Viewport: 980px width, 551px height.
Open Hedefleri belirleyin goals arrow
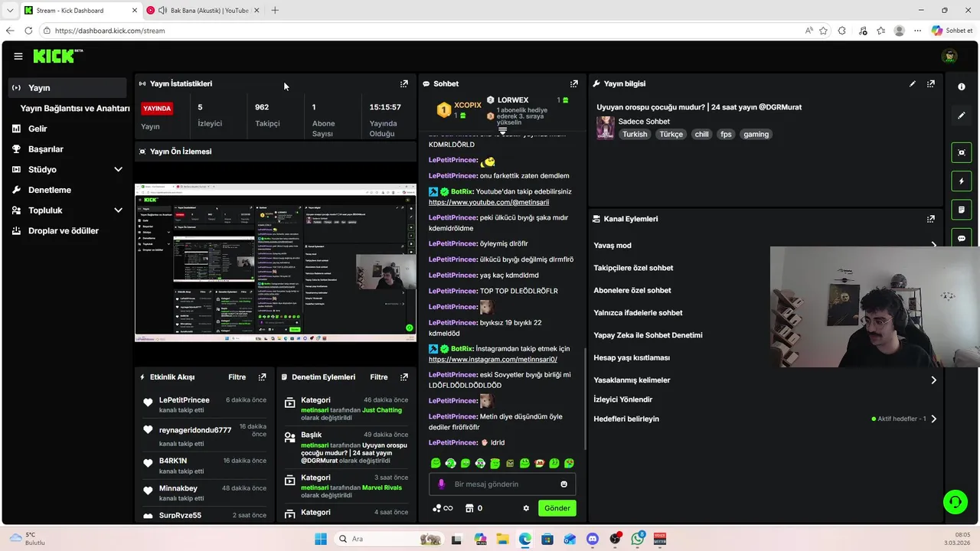[933, 419]
